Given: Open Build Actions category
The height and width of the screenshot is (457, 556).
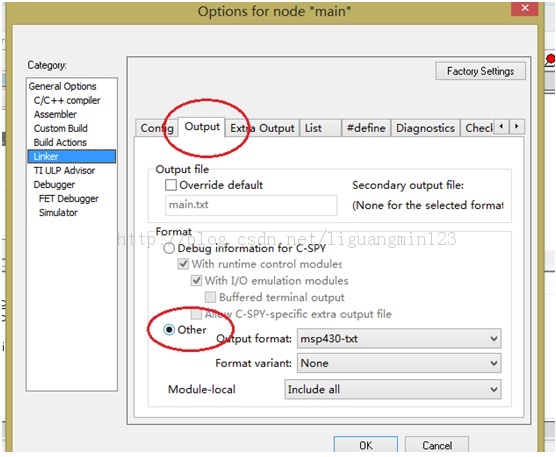Looking at the screenshot, I should [60, 142].
